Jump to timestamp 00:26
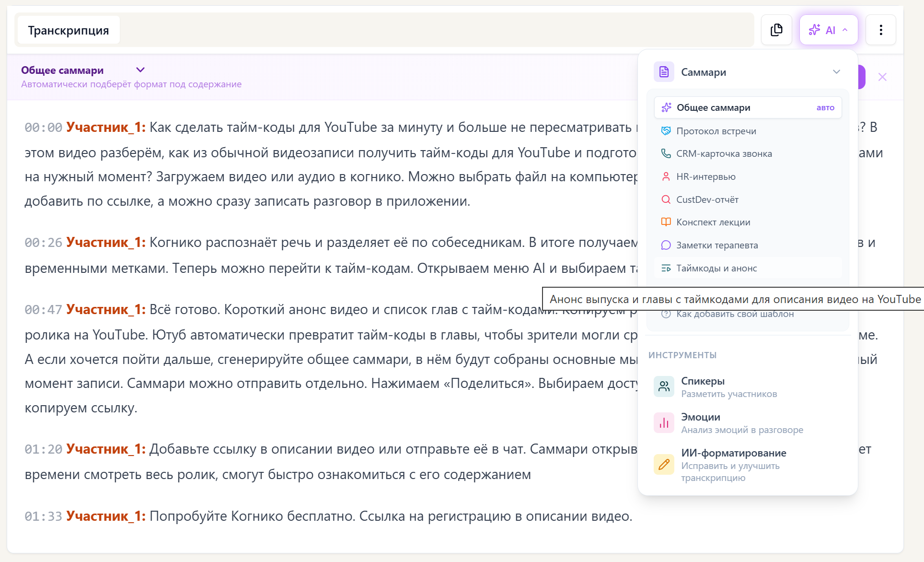 [43, 243]
